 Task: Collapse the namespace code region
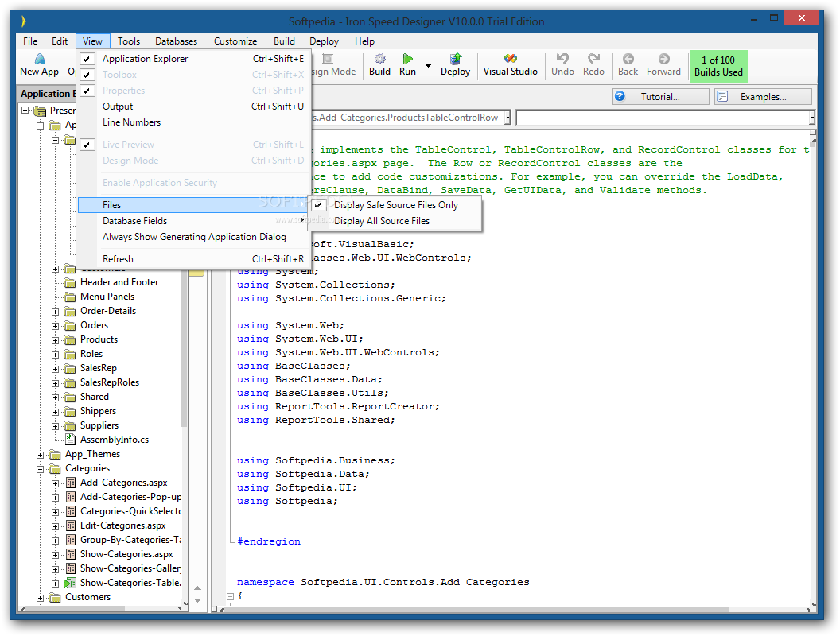230,595
